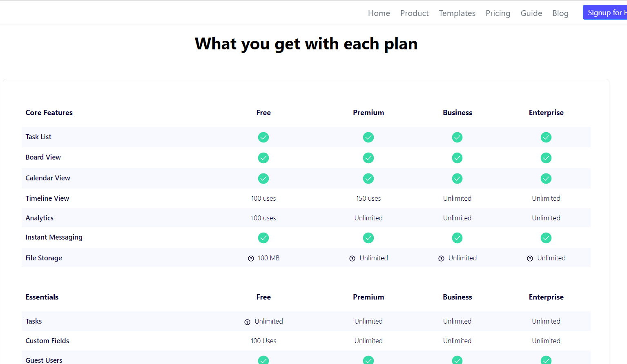Click the help icon beside Premium Unlimited File Storage
The height and width of the screenshot is (364, 627).
point(352,258)
